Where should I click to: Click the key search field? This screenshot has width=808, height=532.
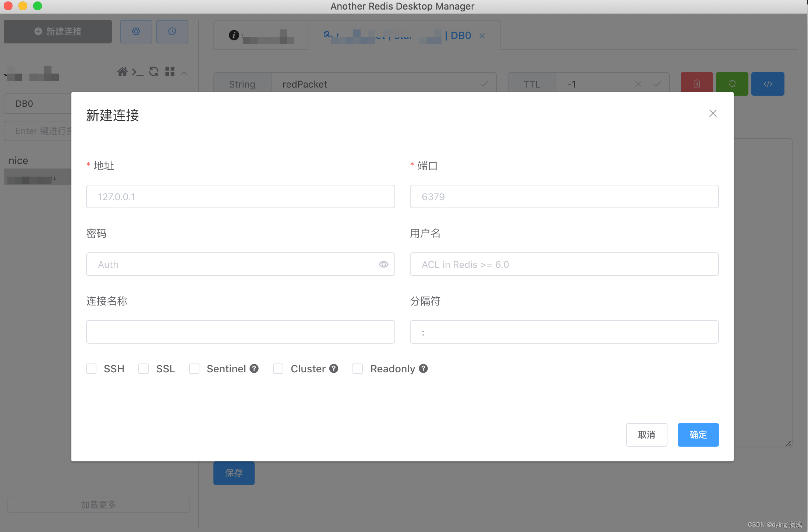[38, 131]
